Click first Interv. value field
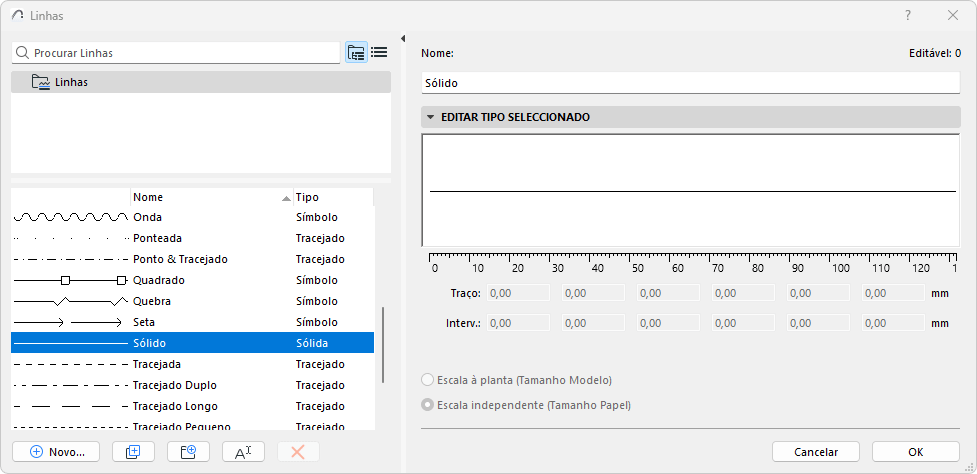The height and width of the screenshot is (474, 977). pyautogui.click(x=518, y=323)
